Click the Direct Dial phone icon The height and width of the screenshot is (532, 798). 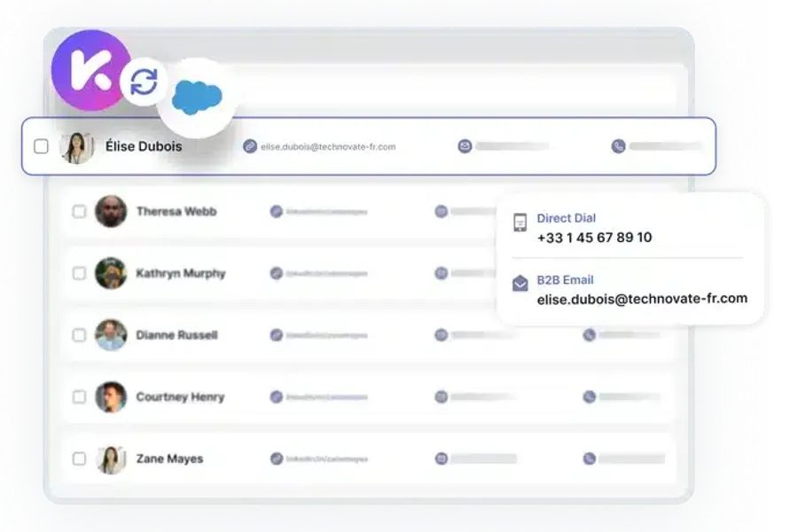click(x=521, y=220)
